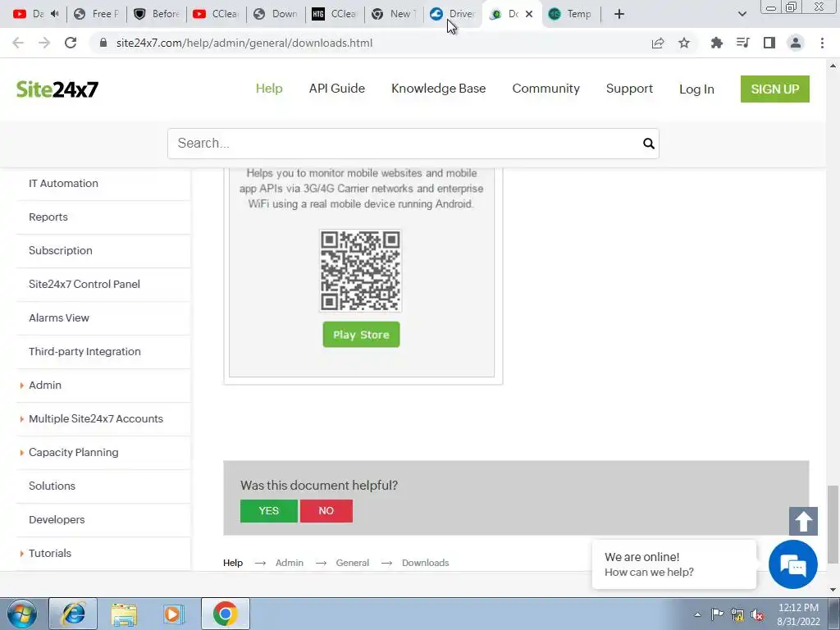Viewport: 840px width, 630px height.
Task: Go to the Community page
Action: tap(546, 89)
